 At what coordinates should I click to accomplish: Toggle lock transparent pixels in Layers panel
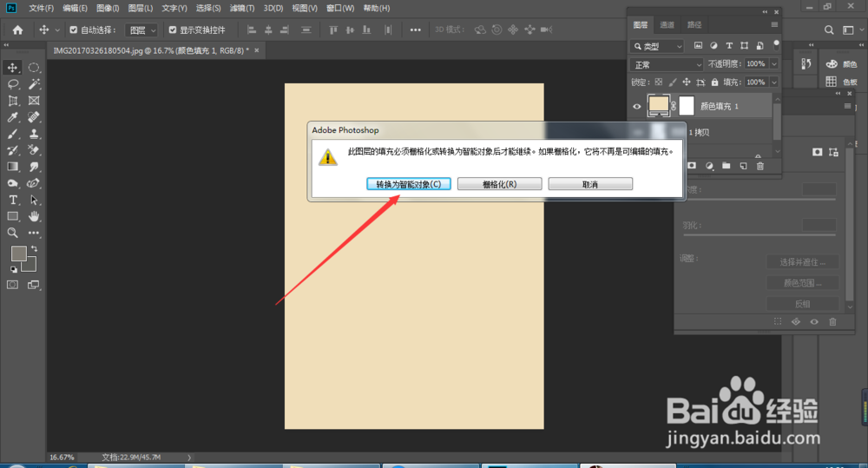coord(658,82)
